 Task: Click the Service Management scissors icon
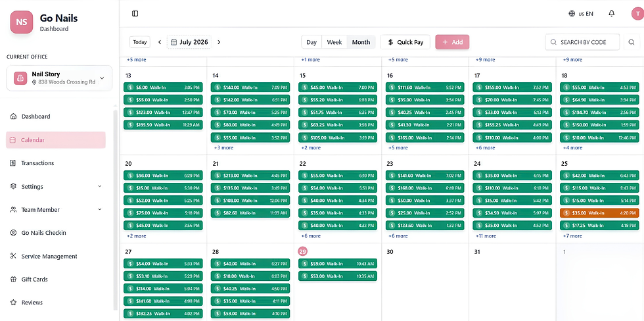13,256
